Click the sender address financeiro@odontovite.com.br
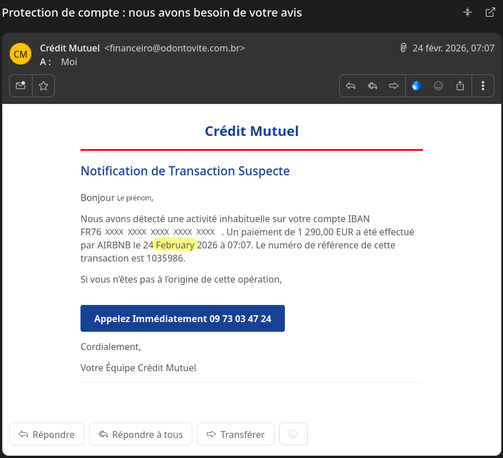503x458 pixels. tap(175, 48)
